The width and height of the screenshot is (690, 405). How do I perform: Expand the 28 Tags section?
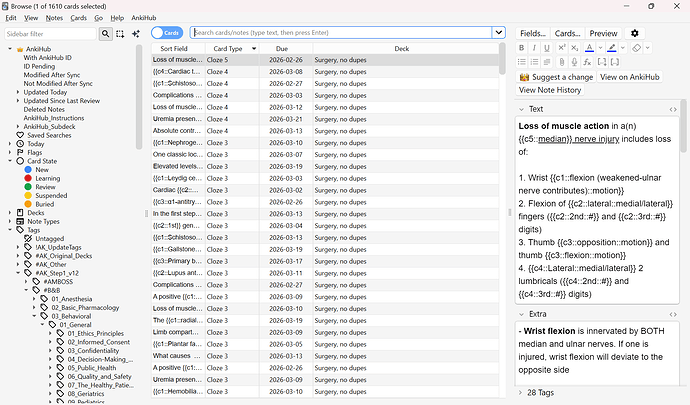point(520,393)
